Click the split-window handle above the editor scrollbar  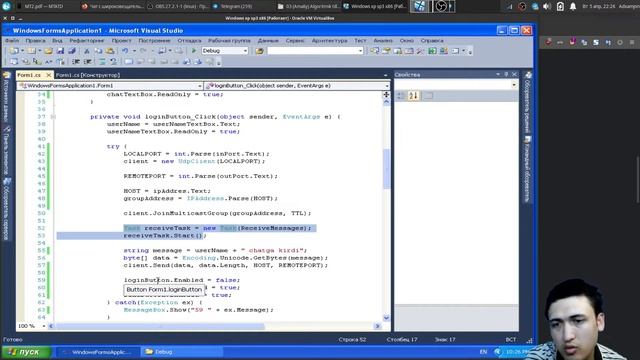pyautogui.click(x=386, y=94)
